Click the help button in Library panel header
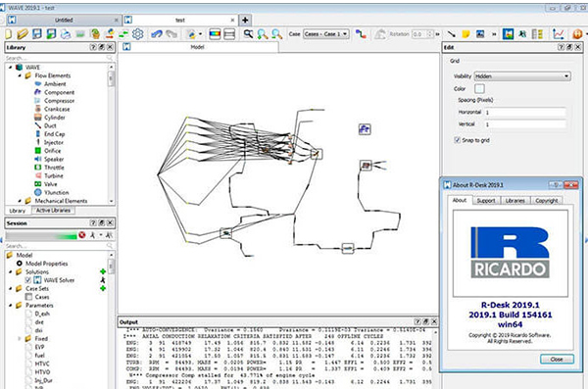The height and width of the screenshot is (389, 588). 93,47
